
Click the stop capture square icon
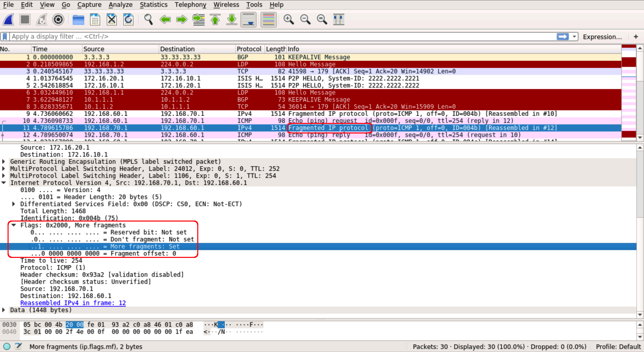click(25, 20)
